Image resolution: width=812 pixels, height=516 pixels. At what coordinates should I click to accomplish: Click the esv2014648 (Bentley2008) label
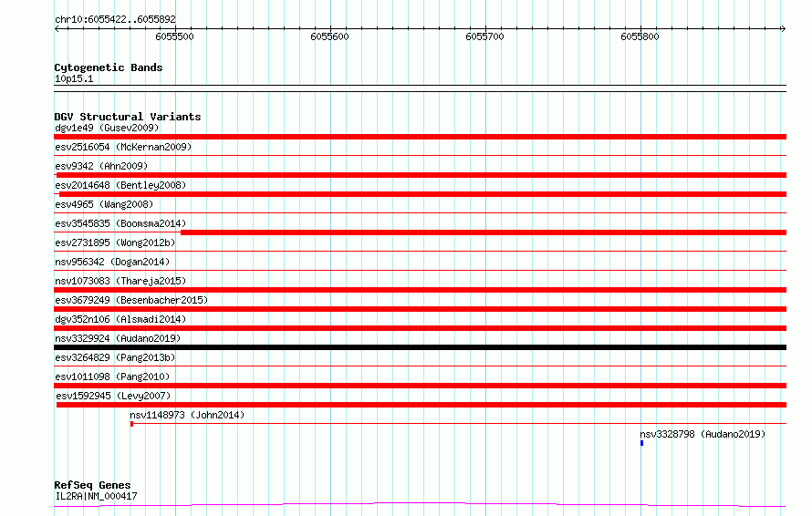(x=120, y=185)
